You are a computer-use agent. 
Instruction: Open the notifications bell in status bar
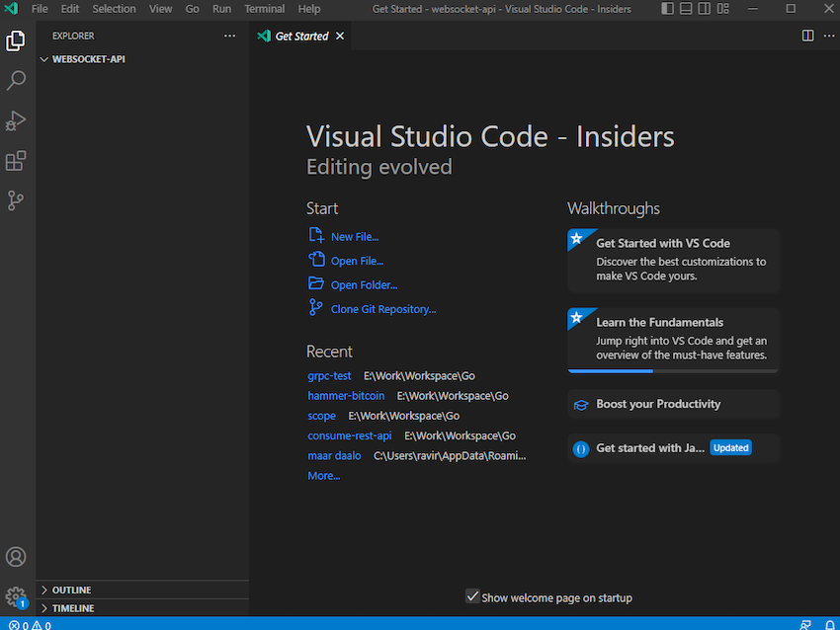tap(829, 624)
